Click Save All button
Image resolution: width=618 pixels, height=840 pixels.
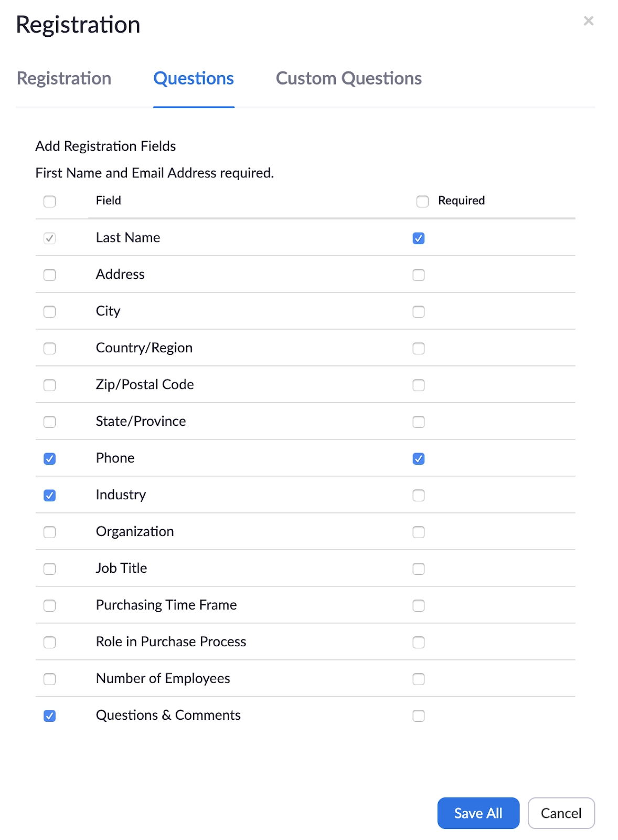click(478, 813)
